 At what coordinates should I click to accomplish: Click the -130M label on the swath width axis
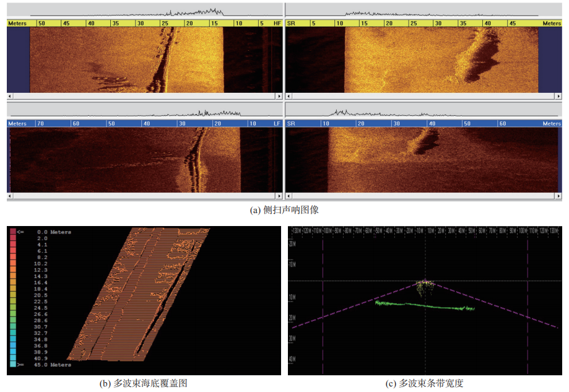pyautogui.click(x=297, y=230)
